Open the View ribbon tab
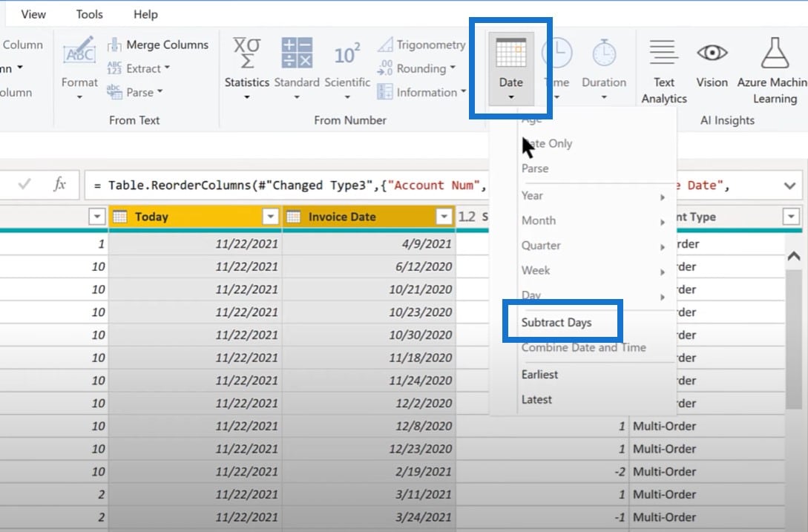Screen dimensions: 808x532 33,14
